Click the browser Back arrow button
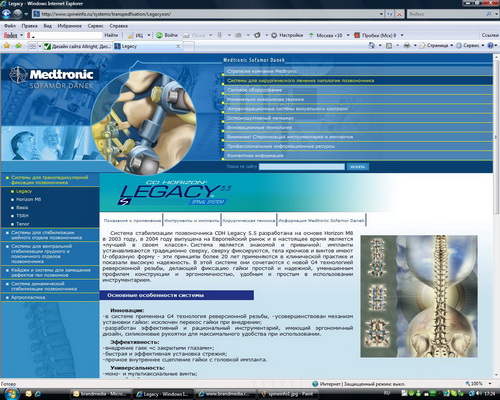The height and width of the screenshot is (400, 500). pos(6,14)
